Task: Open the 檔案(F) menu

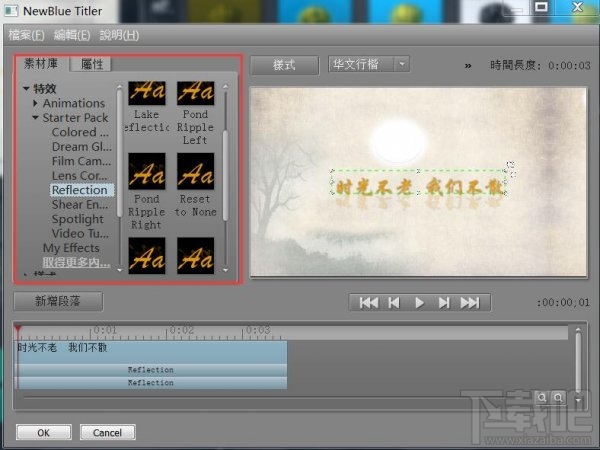Action: (x=26, y=35)
